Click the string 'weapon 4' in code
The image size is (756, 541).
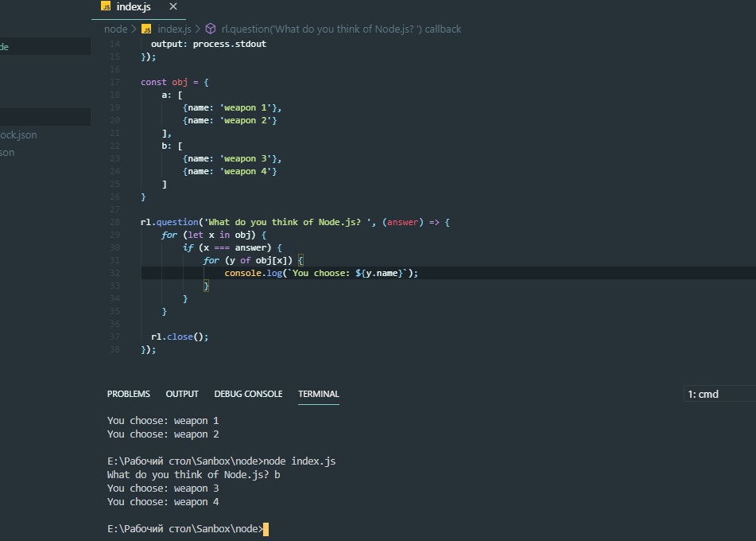[246, 171]
